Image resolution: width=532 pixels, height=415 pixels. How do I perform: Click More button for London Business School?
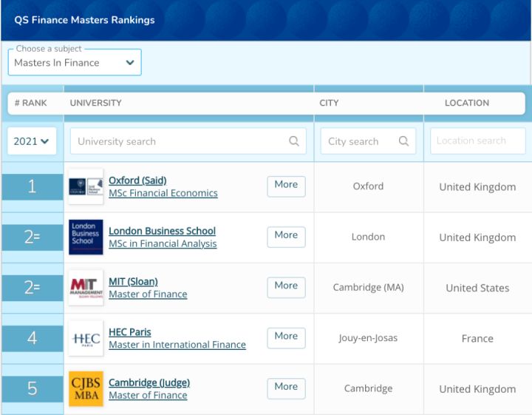[x=286, y=237]
